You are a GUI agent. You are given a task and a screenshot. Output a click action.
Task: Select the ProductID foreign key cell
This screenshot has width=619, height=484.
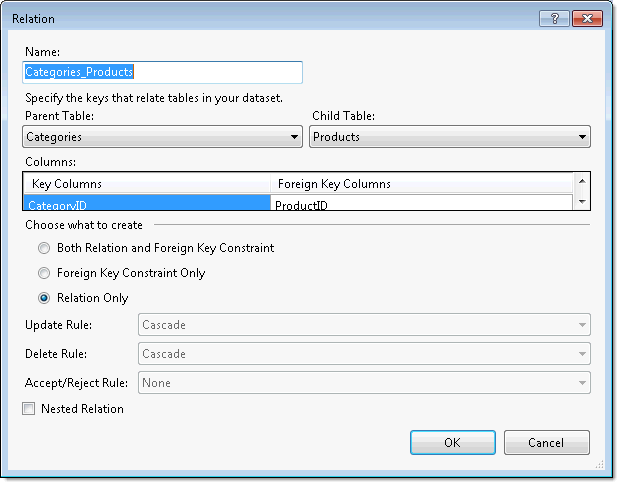coord(420,204)
